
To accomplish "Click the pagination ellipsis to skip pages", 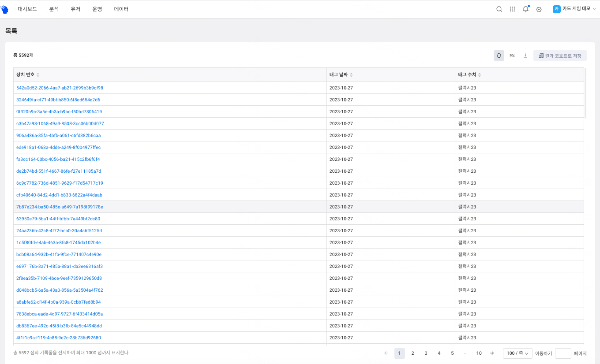I will click(465, 353).
